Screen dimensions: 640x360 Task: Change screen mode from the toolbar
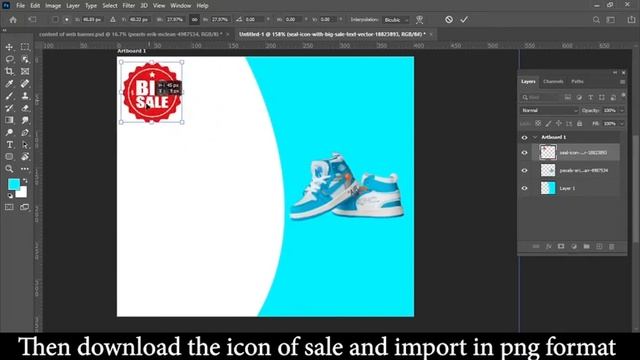[25, 207]
